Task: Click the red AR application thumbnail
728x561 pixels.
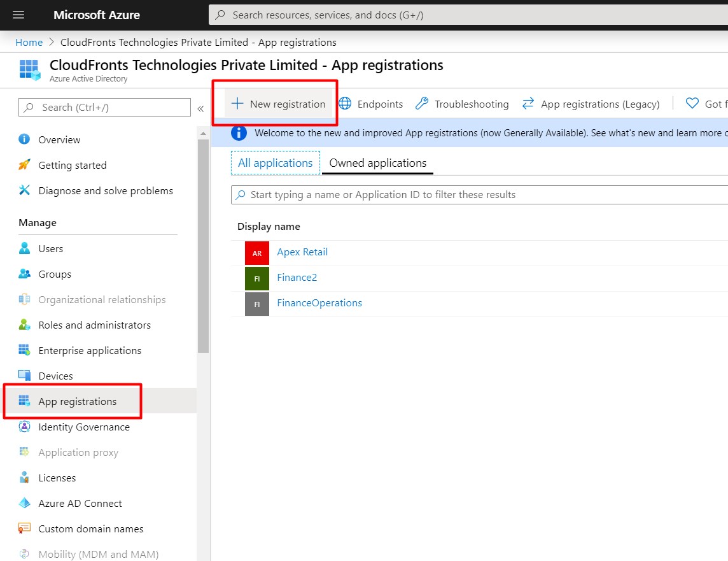Action: 256,253
